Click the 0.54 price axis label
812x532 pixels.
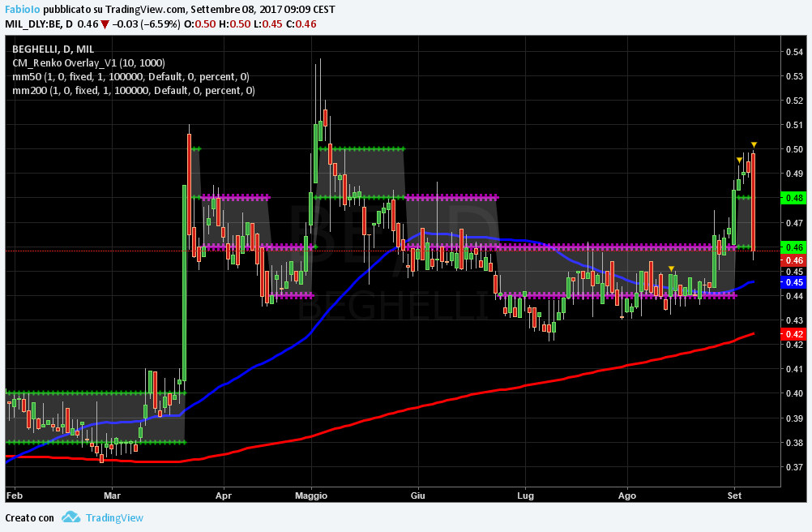[x=794, y=52]
